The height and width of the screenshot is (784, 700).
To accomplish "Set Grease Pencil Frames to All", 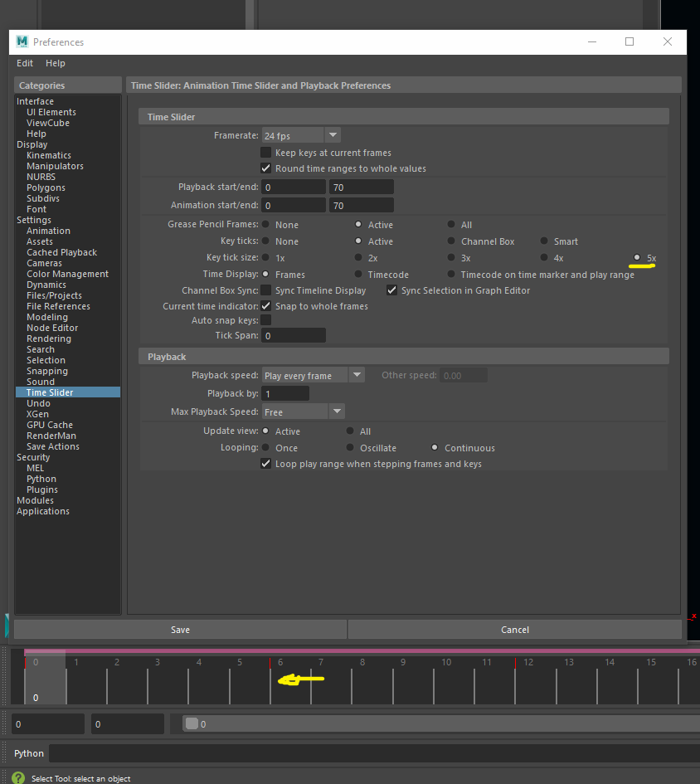I will [451, 225].
